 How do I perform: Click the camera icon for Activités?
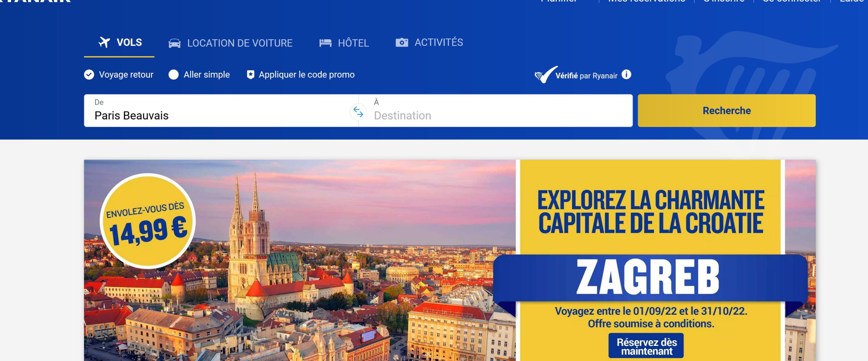click(x=402, y=42)
